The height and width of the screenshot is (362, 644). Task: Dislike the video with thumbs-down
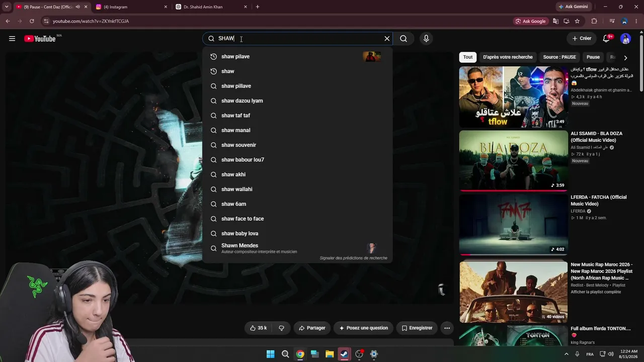click(x=281, y=328)
